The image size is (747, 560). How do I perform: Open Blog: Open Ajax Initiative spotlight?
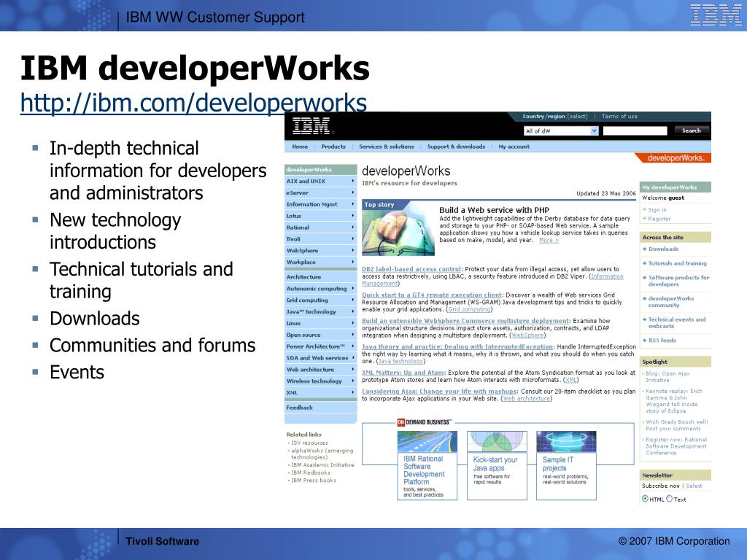[667, 377]
